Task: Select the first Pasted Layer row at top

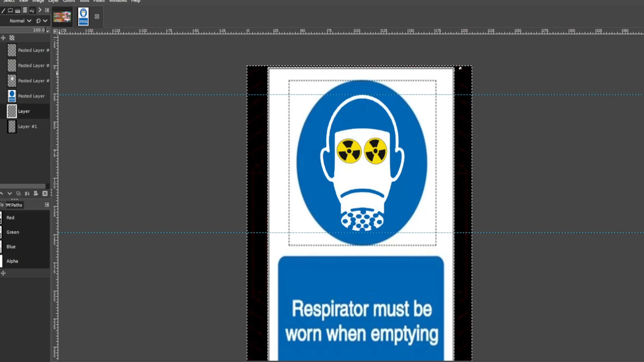Action: point(25,50)
